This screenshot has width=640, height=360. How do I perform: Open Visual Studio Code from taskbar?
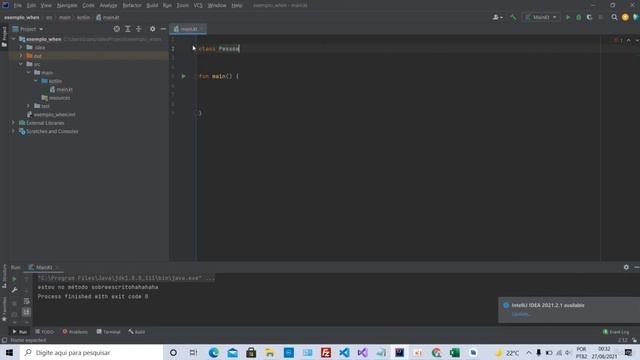coord(344,352)
